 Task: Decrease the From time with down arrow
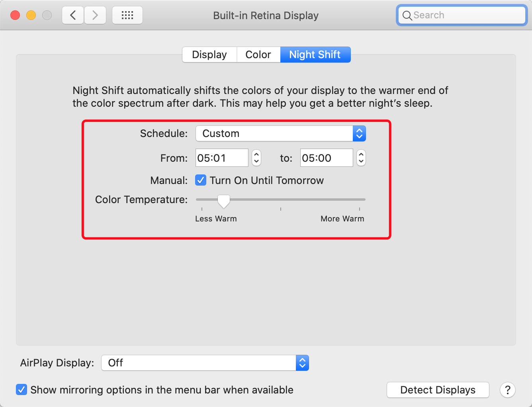256,162
